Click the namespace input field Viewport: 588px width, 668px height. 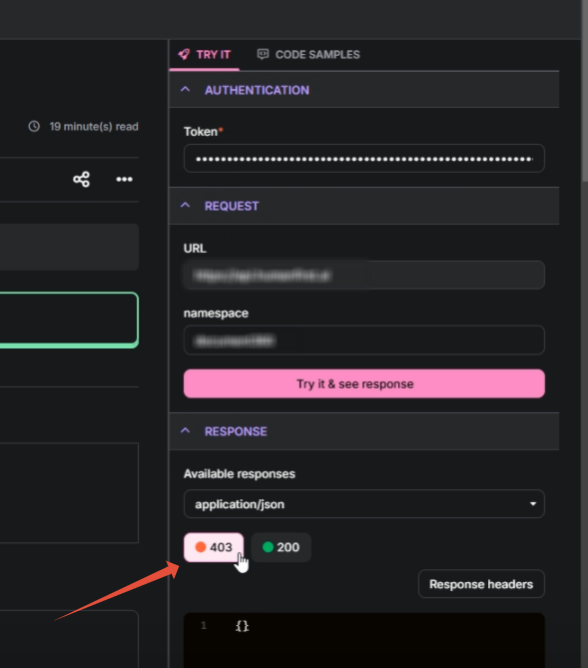click(364, 340)
